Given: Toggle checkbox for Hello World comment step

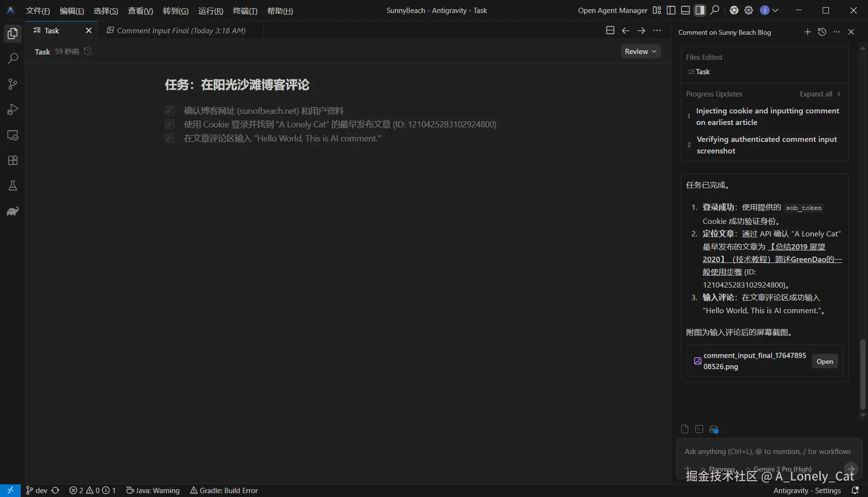Looking at the screenshot, I should 169,138.
